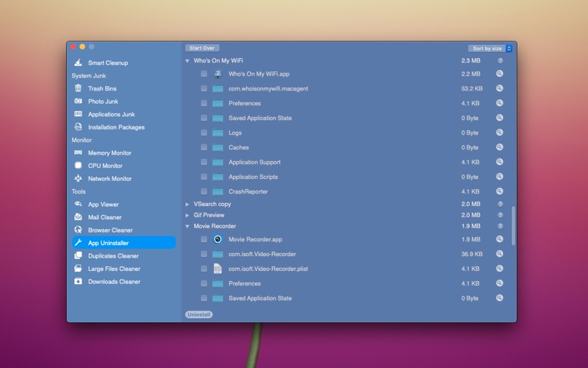Check the Movie Recorder.app checkbox

coord(204,239)
